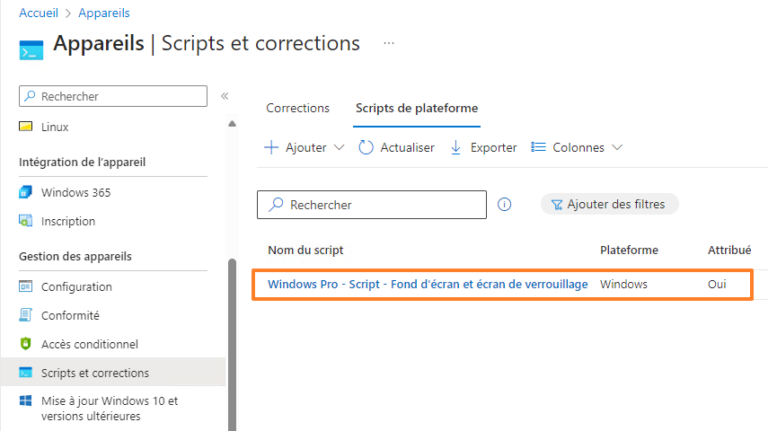Collapse the sidebar menu with chevron
Image resolution: width=768 pixels, height=431 pixels.
(225, 96)
